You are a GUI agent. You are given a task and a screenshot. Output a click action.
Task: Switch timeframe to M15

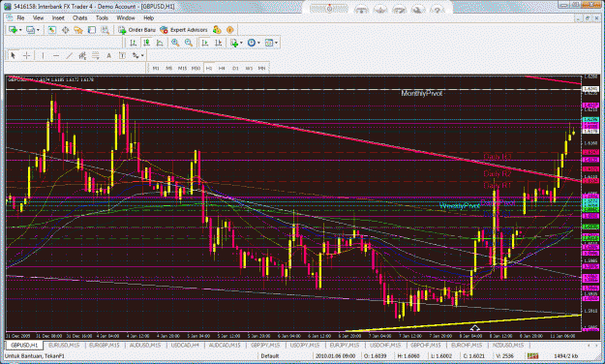[x=182, y=68]
